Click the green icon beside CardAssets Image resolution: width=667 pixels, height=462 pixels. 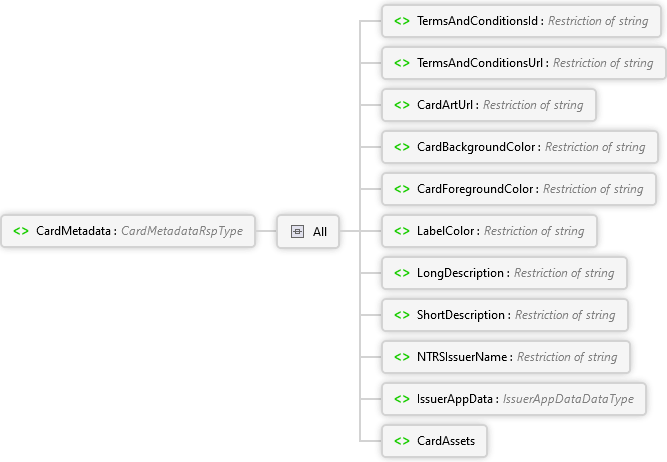point(402,441)
